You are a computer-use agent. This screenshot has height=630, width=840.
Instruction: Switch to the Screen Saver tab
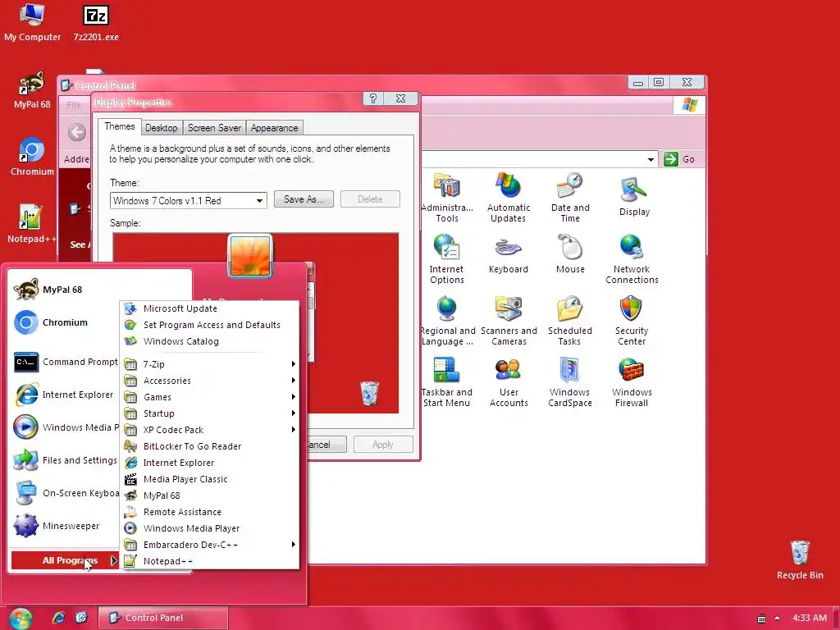point(214,128)
